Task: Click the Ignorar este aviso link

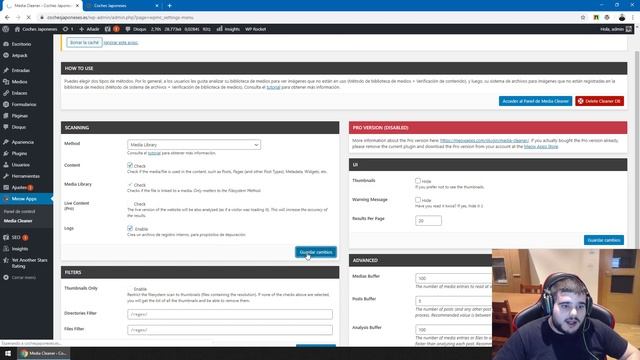Action: pos(121,42)
